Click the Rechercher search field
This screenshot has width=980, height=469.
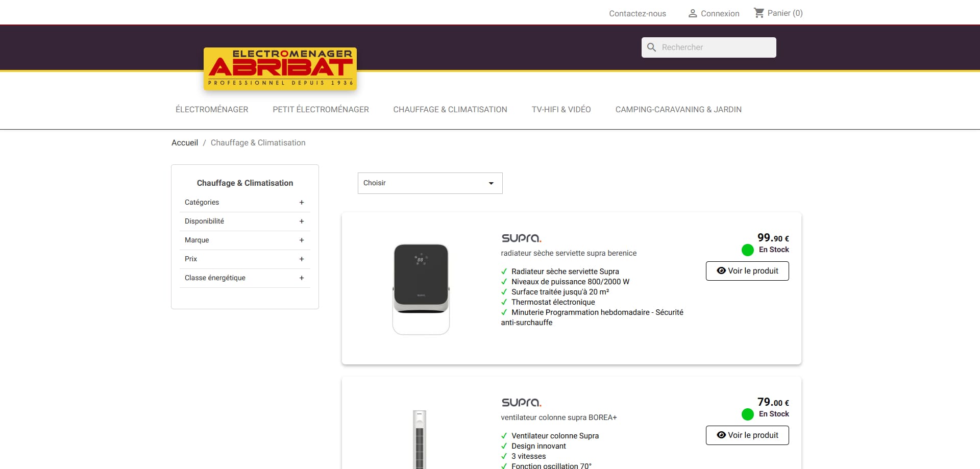click(x=709, y=47)
